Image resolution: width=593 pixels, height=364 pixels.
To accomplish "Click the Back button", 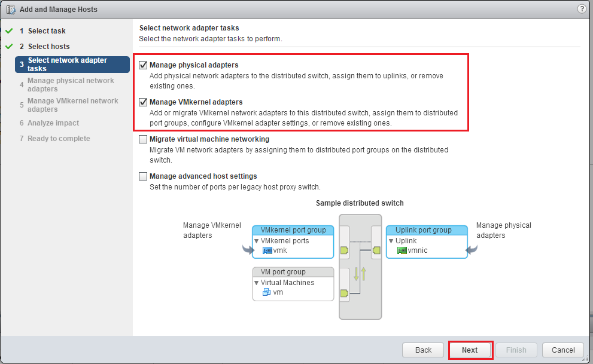I will click(422, 350).
